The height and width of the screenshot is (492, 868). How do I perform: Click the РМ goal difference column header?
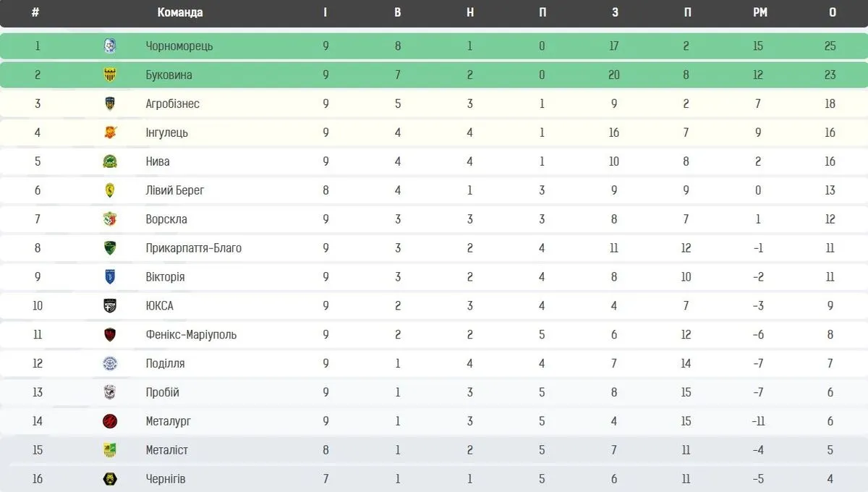[759, 12]
